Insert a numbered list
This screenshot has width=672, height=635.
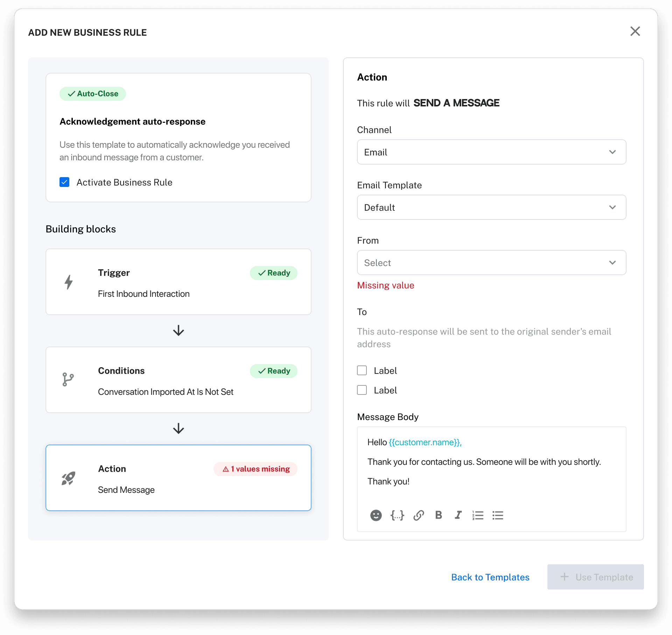[x=478, y=515]
